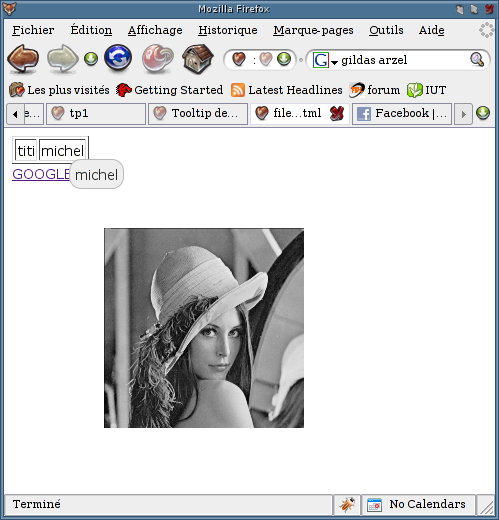
Task: Go to the home page house icon
Action: (198, 59)
